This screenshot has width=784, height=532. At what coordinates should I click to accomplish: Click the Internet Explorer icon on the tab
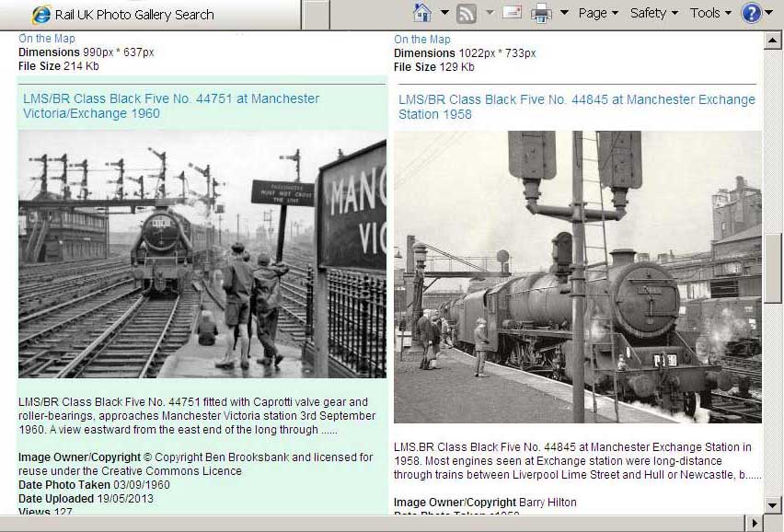[41, 15]
